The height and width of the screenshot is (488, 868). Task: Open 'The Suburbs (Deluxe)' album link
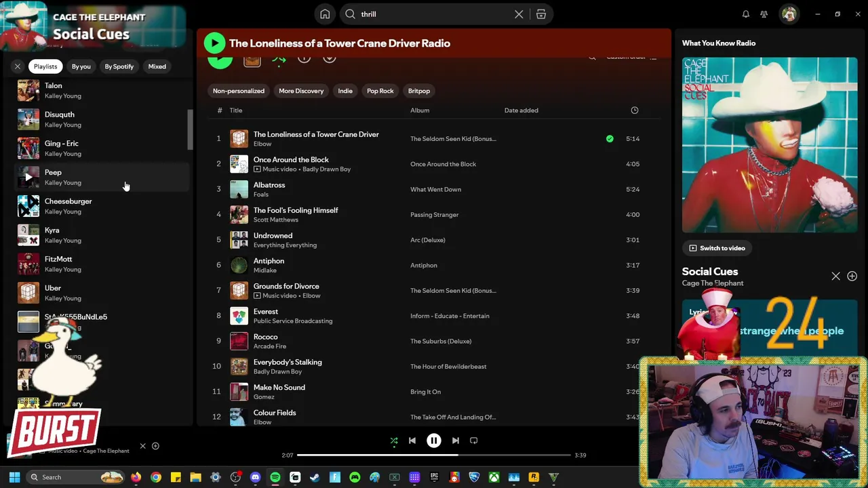pyautogui.click(x=441, y=341)
